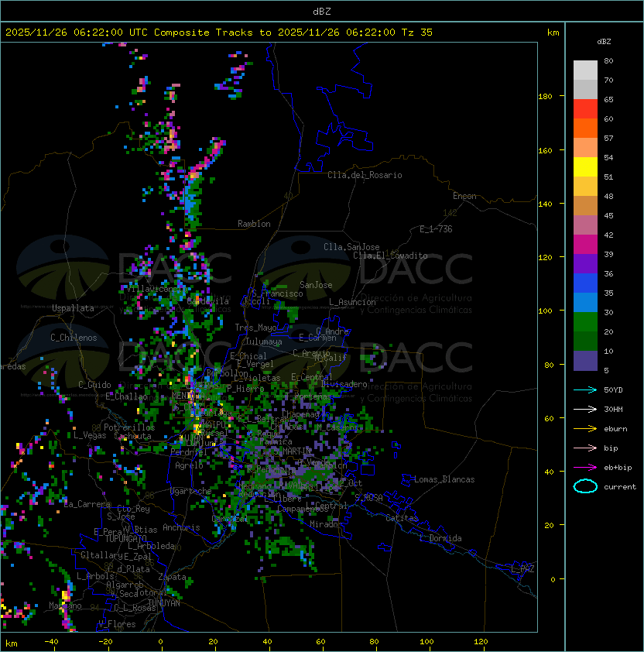
Task: Click the 'Potrerillos' map label
Action: (x=129, y=427)
